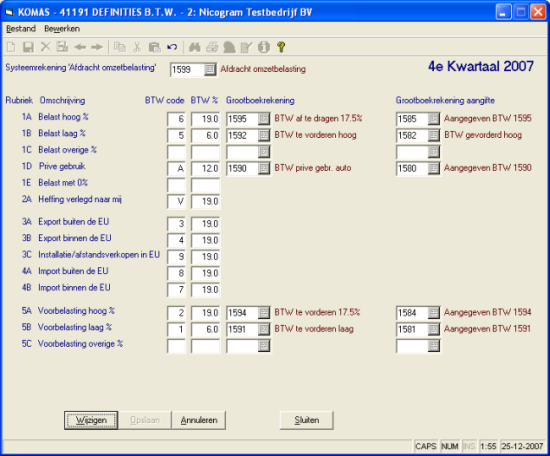Screen dimensions: 550x456
Task: Click the Paste clipboard icon
Action: pos(154,47)
